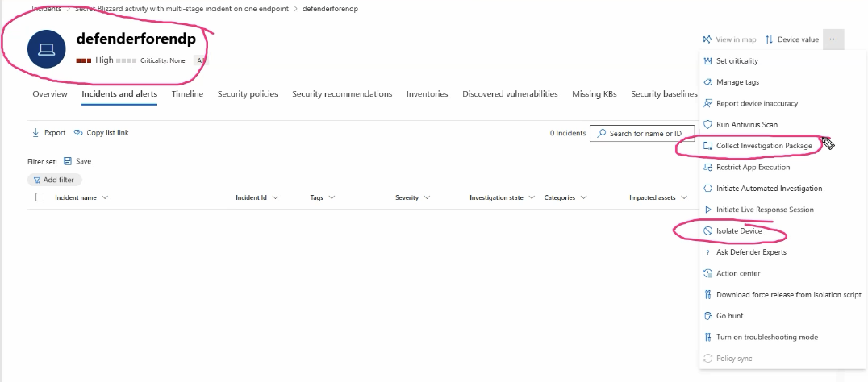The image size is (868, 382).
Task: Click the Restrict App Execution icon
Action: click(707, 168)
